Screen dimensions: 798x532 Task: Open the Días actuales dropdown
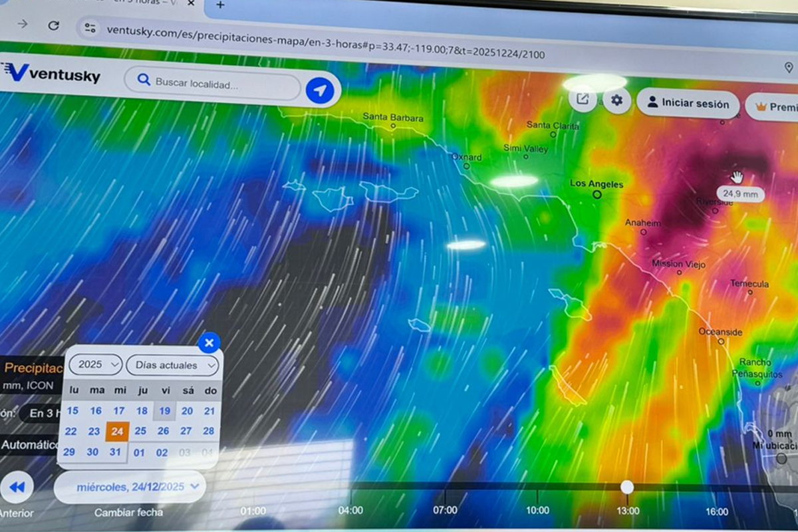pyautogui.click(x=172, y=365)
